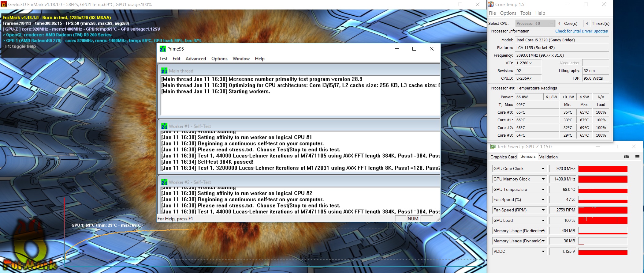Open the Advanced menu in Prime95
This screenshot has height=273, width=644.
tap(196, 59)
